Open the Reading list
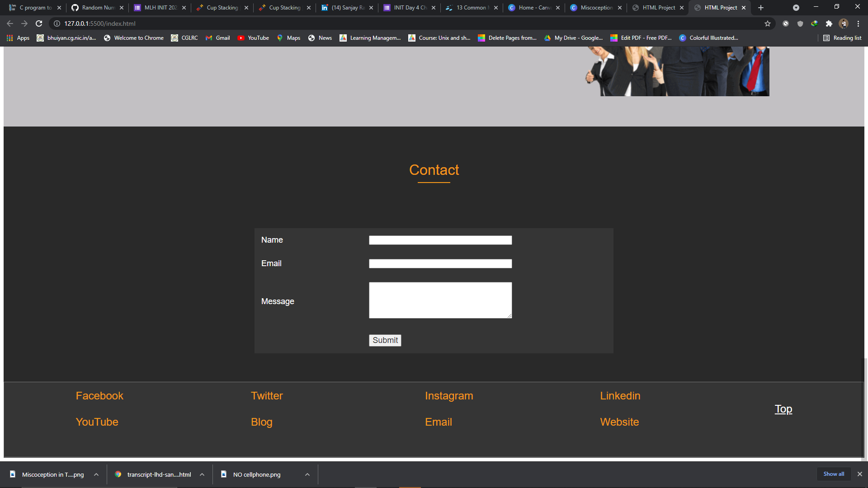Screen dimensions: 868x488 [842, 38]
